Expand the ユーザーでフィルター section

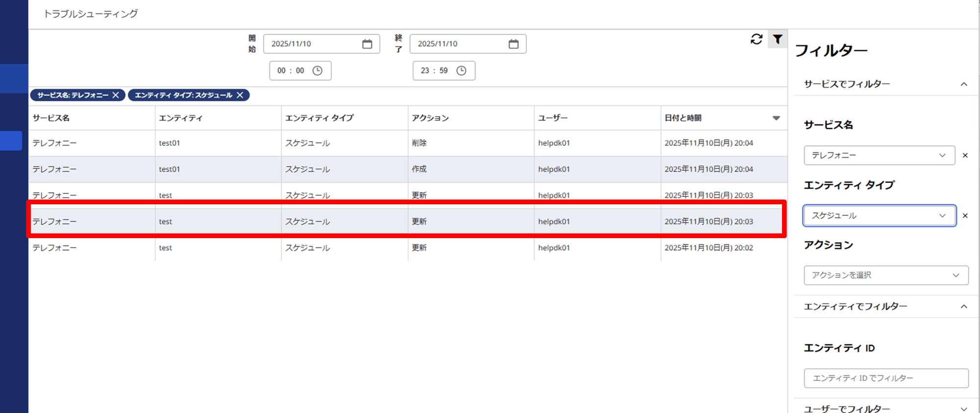pos(963,409)
